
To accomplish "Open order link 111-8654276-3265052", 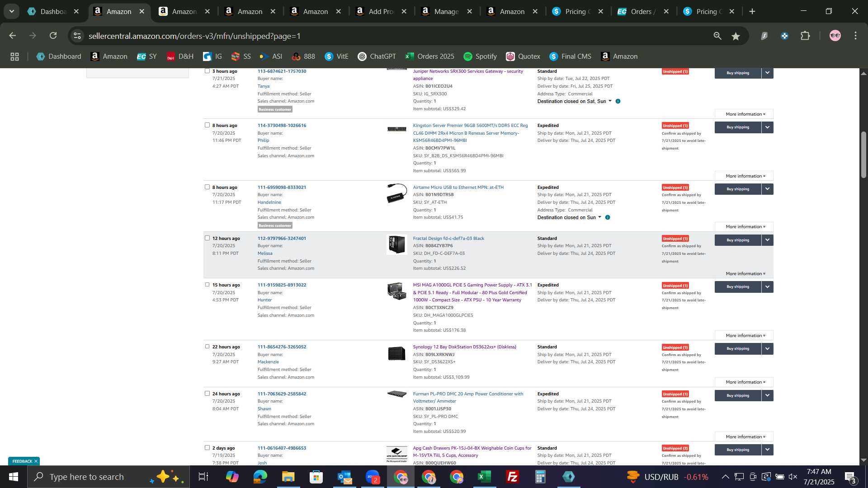I will point(282,347).
